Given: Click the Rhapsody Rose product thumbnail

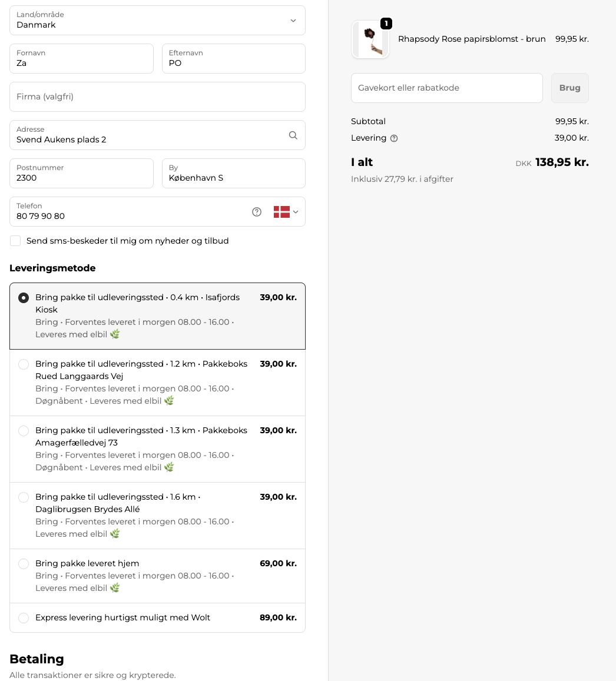Looking at the screenshot, I should pos(370,39).
